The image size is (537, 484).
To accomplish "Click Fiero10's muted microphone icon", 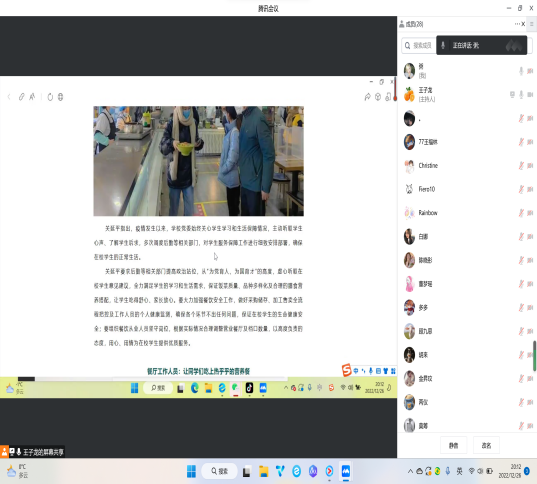I will click(521, 189).
